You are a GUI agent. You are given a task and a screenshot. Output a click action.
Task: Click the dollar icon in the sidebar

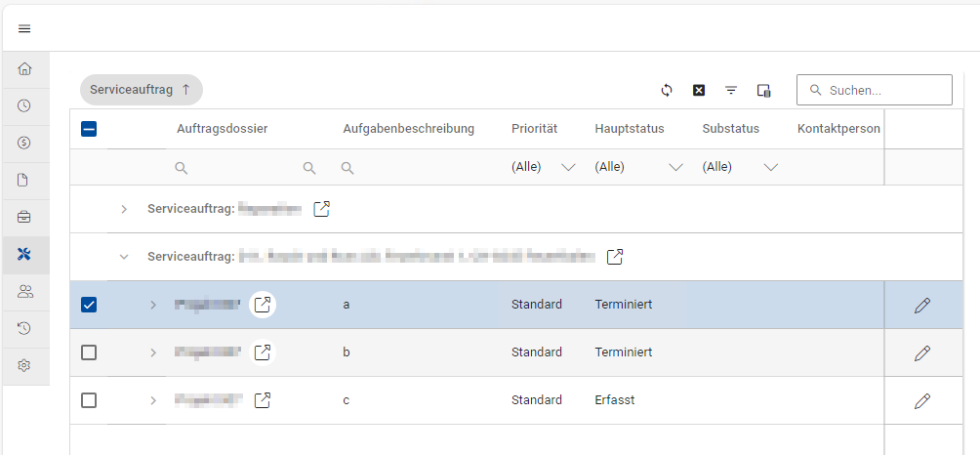25,143
